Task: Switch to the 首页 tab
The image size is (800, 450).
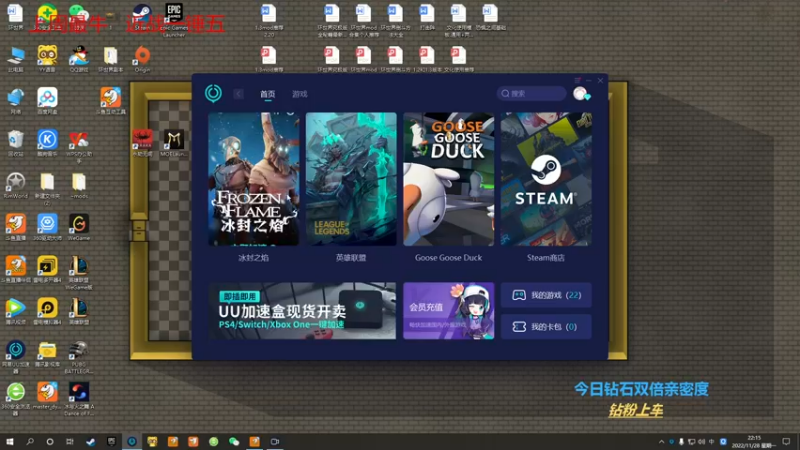Action: tap(267, 94)
